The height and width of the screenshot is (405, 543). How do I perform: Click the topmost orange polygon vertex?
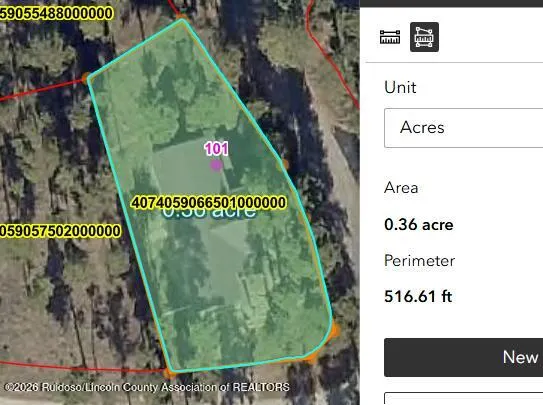(181, 17)
